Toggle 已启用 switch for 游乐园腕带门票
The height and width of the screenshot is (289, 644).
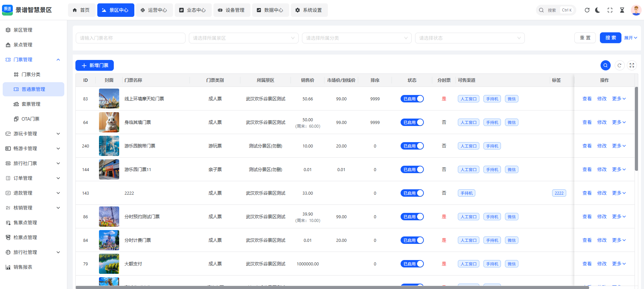coord(412,146)
